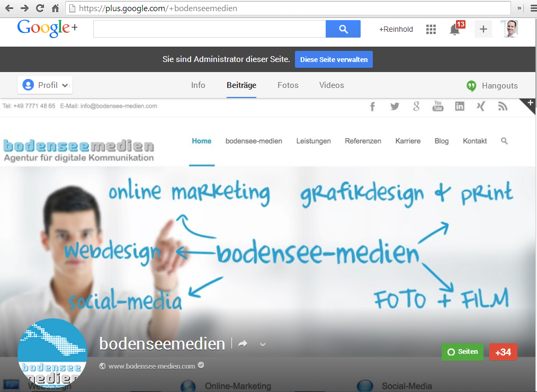Open the browser home page icon

click(x=55, y=8)
